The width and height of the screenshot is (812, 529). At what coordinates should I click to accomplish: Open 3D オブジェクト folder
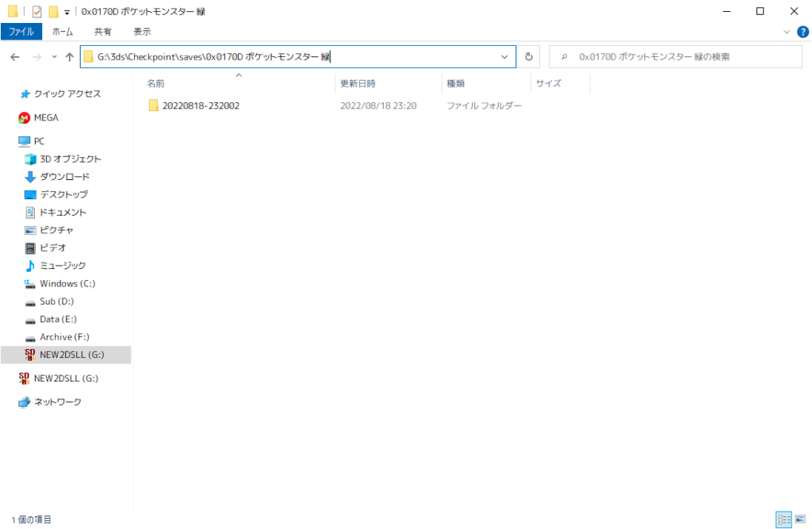tap(71, 159)
